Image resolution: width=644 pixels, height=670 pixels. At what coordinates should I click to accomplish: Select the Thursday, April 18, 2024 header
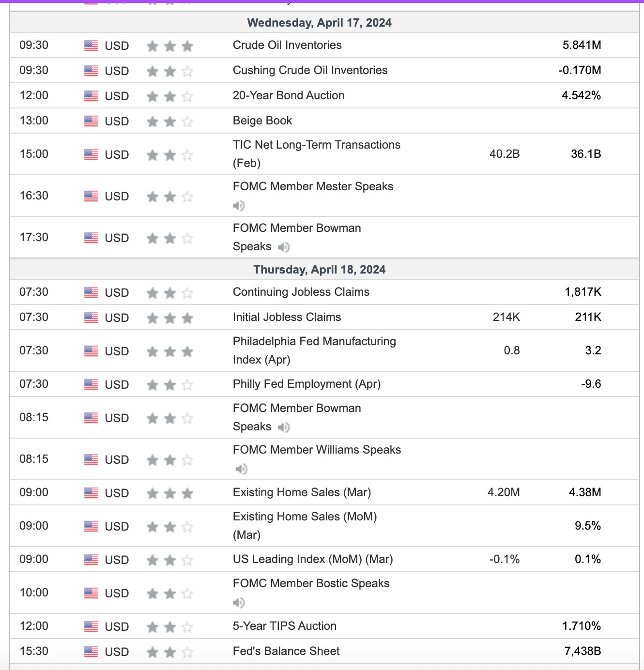[x=320, y=270]
